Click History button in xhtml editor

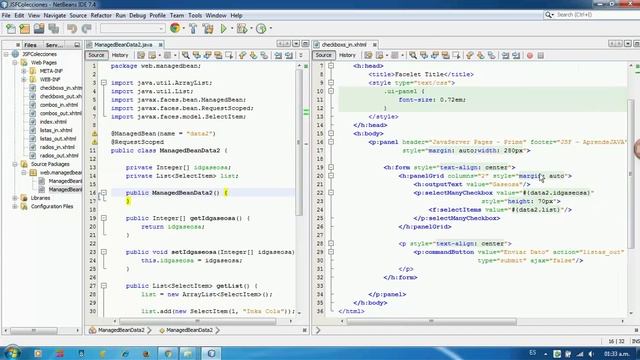tap(347, 55)
